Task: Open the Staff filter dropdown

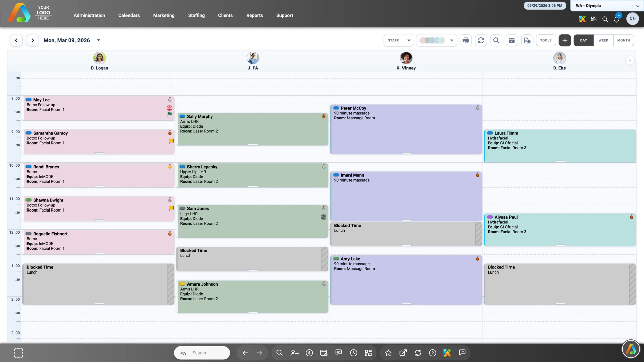Action: 399,40
